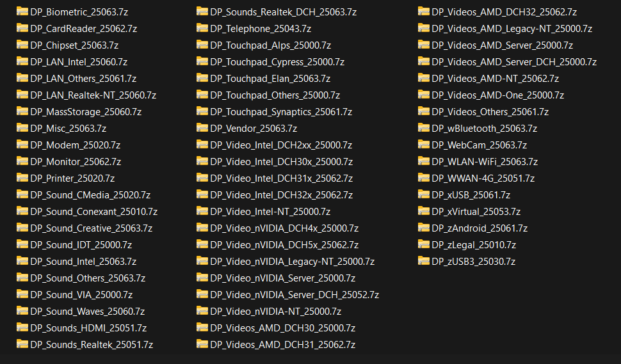Select file name DP_Video_Intel_DCH30x_25000.7z
Image resolution: width=621 pixels, height=364 pixels.
tap(281, 162)
